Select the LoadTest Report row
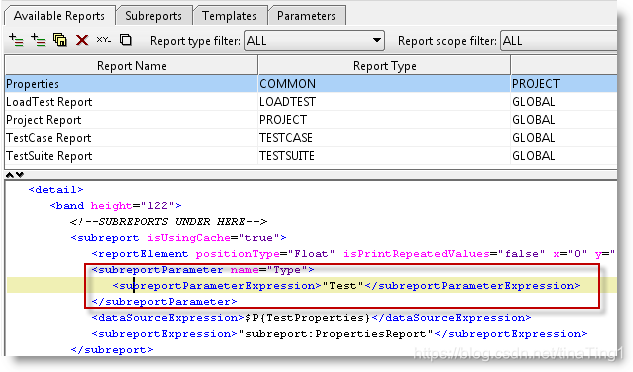The height and width of the screenshot is (372, 633). point(311,102)
